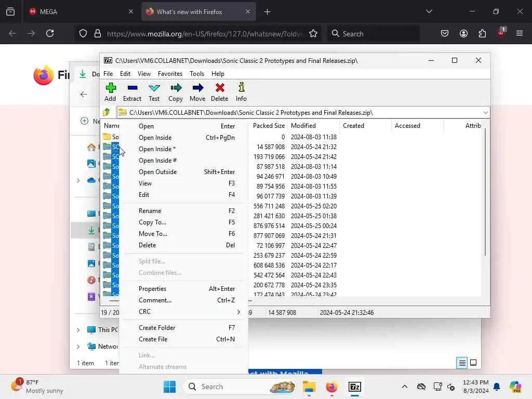Choose Comment... from the context menu
532x399 pixels.
pos(183,300)
